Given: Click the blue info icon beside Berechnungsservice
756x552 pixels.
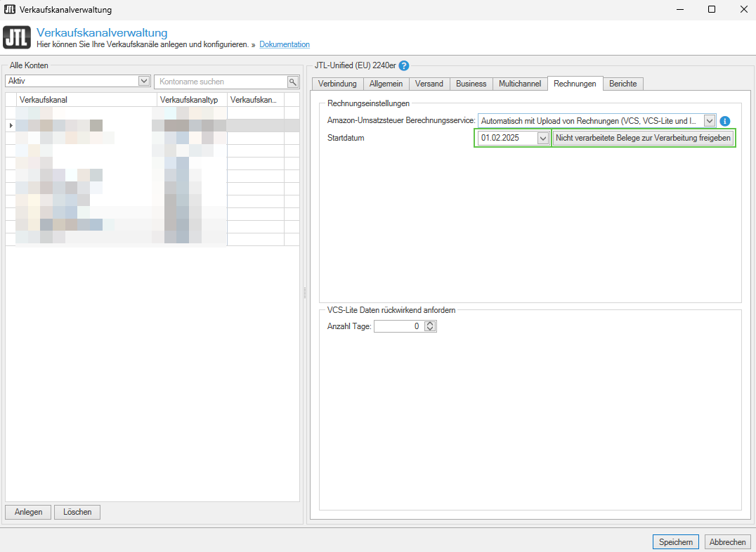Looking at the screenshot, I should [x=725, y=121].
